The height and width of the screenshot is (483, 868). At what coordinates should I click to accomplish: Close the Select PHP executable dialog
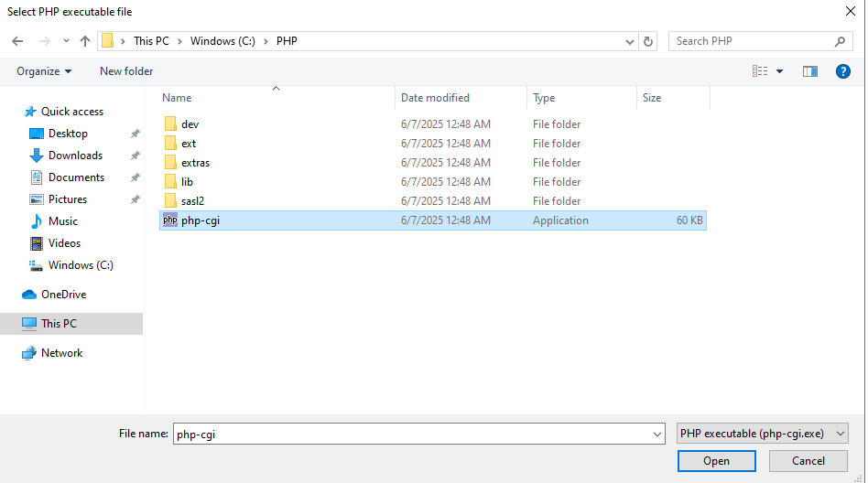click(x=851, y=12)
